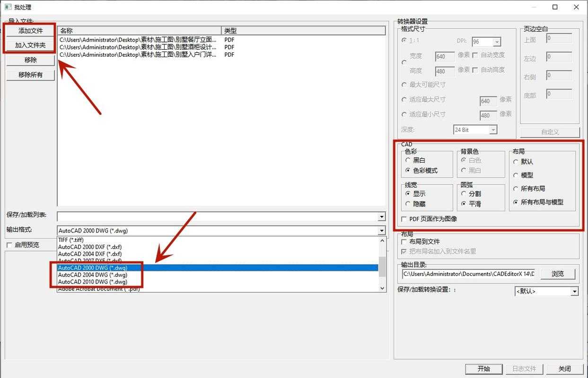Enable the PDF 页面作为图像 checkbox
Image resolution: width=588 pixels, height=378 pixels.
[404, 219]
